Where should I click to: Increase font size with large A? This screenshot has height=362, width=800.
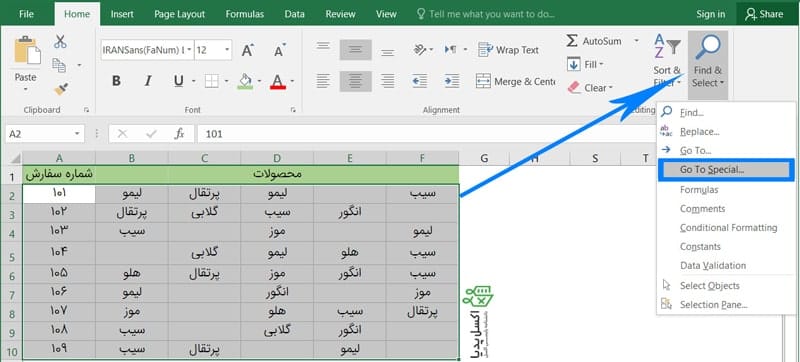click(x=248, y=50)
